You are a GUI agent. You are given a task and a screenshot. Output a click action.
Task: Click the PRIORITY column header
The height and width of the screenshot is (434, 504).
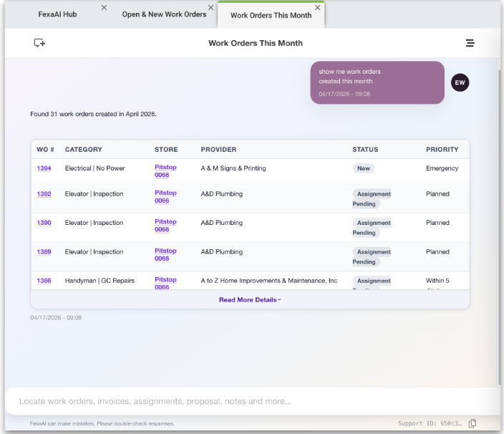[x=442, y=150]
